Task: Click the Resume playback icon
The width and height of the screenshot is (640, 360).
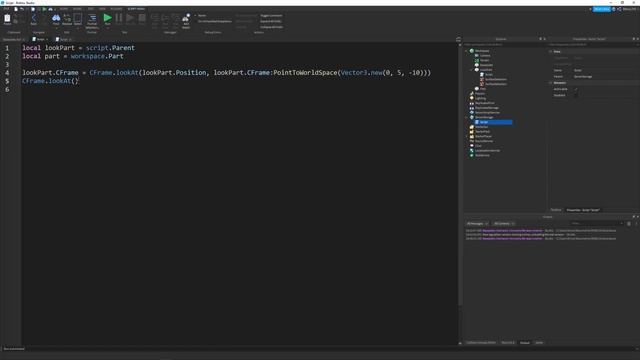Action: (130, 18)
